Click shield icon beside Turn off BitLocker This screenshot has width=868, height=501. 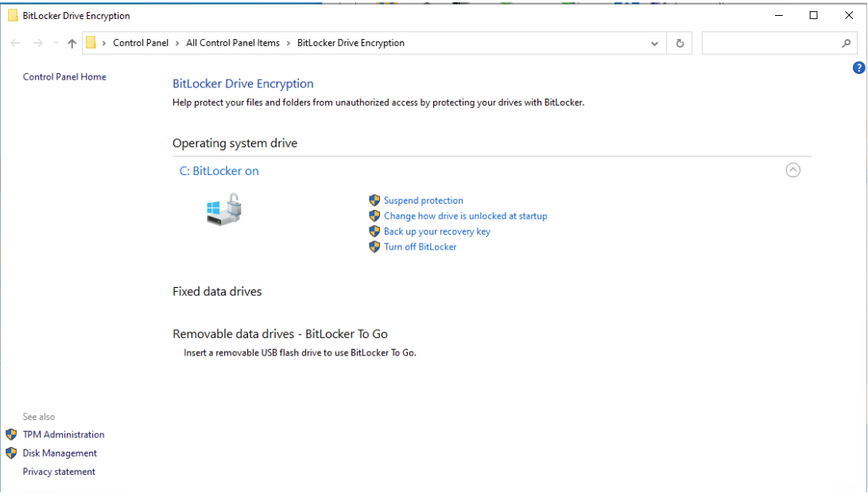[x=374, y=247]
